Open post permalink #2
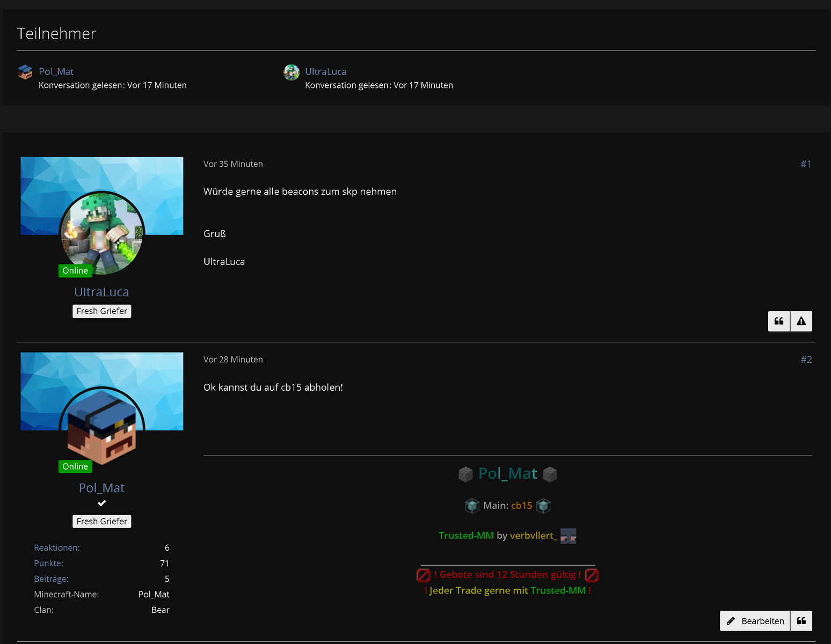Viewport: 831px width, 644px height. [806, 360]
